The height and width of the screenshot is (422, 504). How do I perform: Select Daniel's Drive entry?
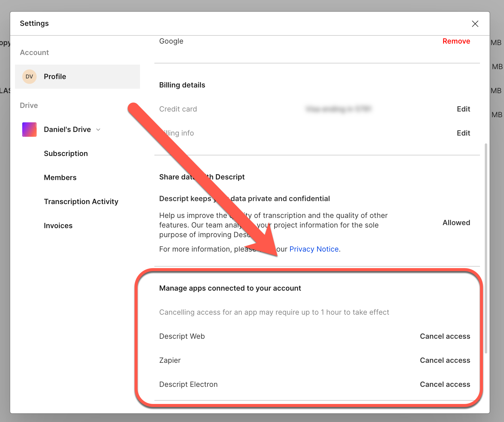pyautogui.click(x=67, y=130)
